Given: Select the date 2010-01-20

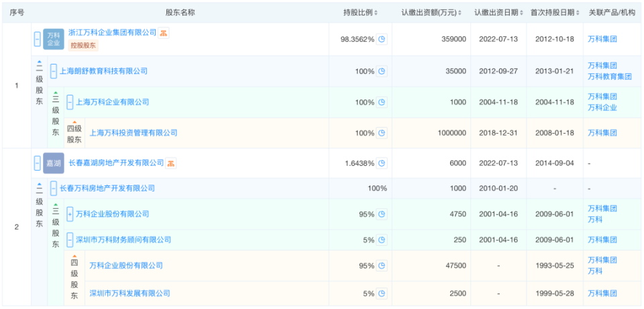Looking at the screenshot, I should (498, 189).
